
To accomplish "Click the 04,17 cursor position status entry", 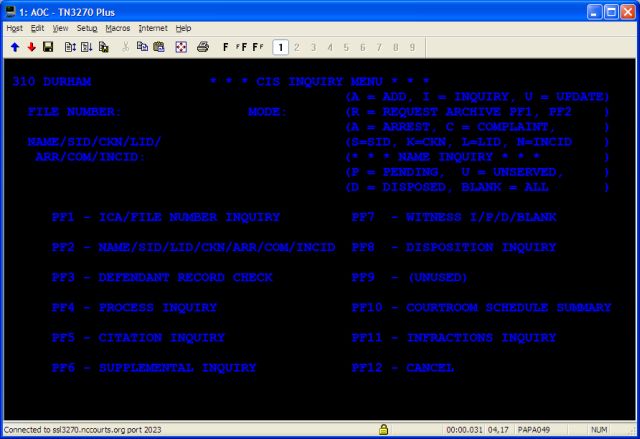I will click(x=498, y=430).
